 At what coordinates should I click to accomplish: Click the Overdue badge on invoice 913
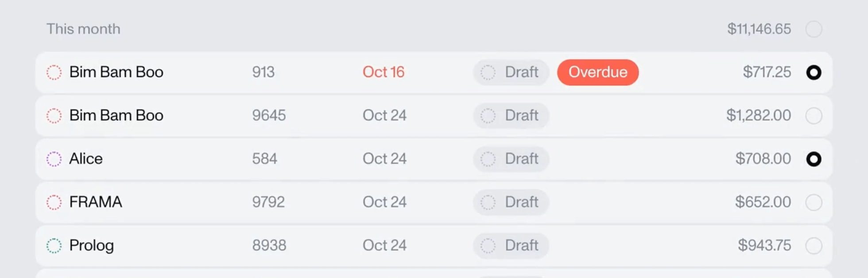click(x=597, y=72)
